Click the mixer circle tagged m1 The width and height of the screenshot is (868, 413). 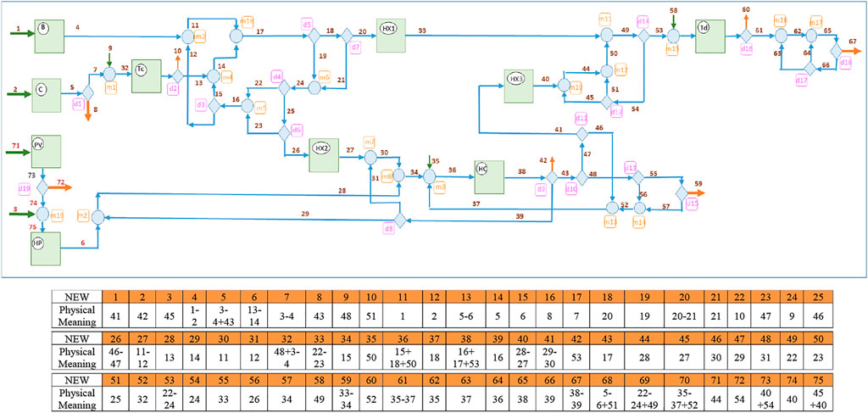tap(109, 74)
